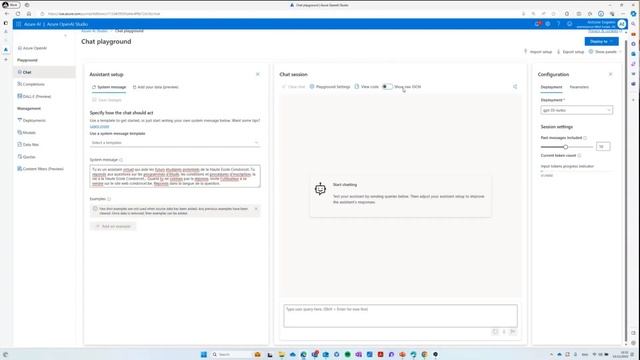Viewport: 640px width, 360px height.
Task: Click View code in Chat session
Action: coord(367,87)
